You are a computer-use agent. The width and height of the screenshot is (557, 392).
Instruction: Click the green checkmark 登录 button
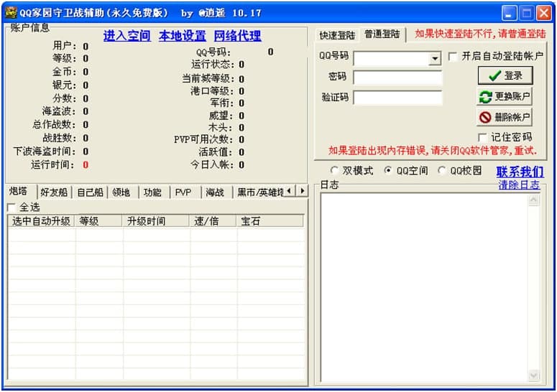coord(505,75)
